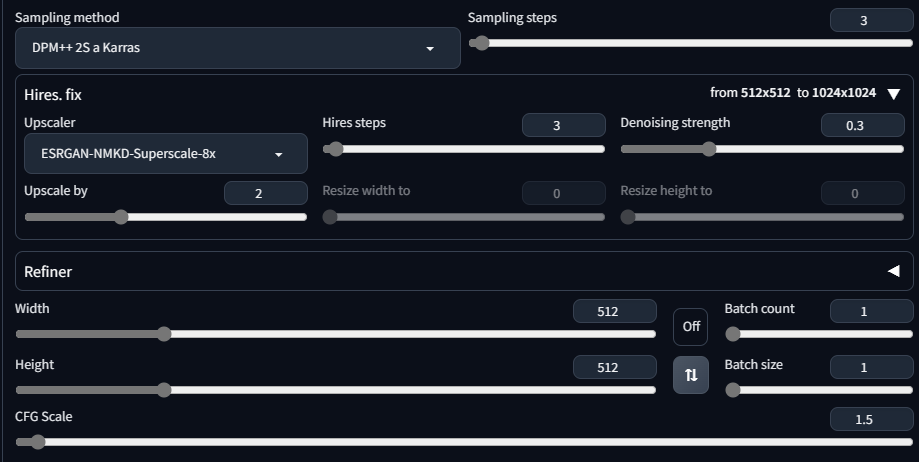Collapse the Hires. fix section triangle
Screen dimensions: 919x462
[893, 94]
